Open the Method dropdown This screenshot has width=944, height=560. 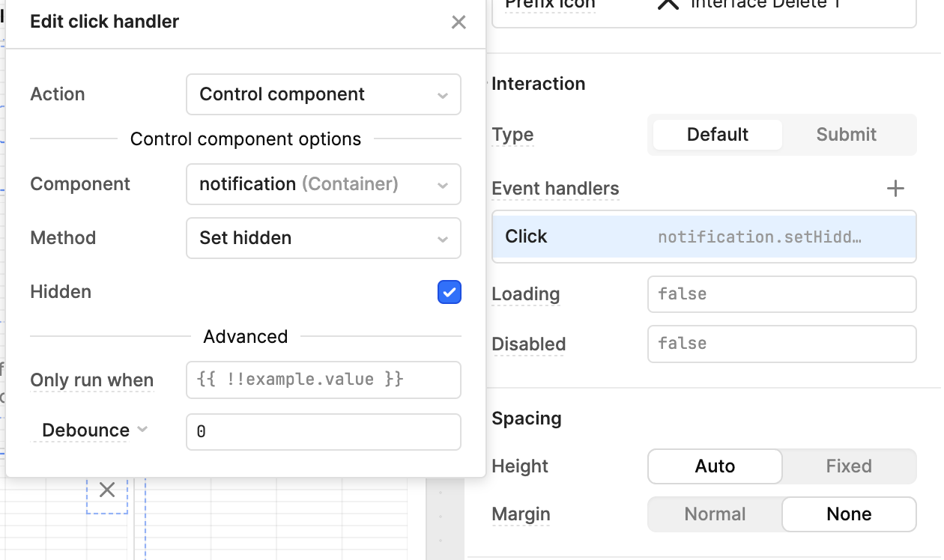click(x=323, y=238)
